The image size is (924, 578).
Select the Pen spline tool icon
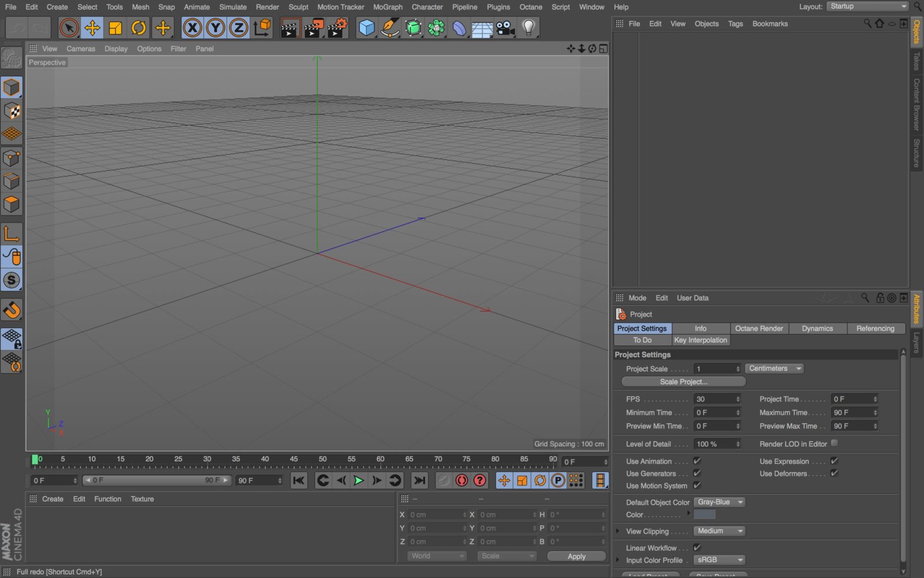389,27
